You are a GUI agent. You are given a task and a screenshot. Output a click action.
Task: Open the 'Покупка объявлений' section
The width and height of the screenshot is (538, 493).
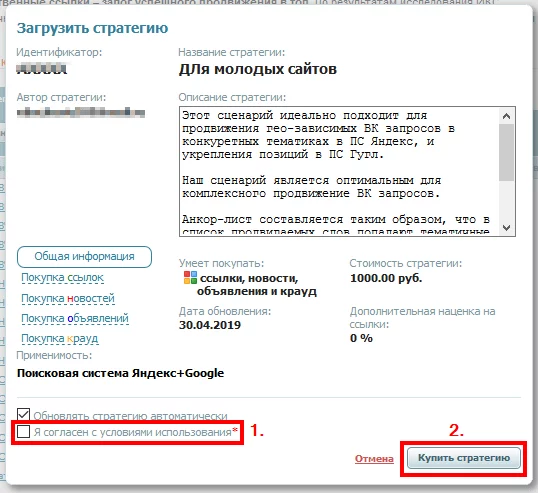pos(75,318)
